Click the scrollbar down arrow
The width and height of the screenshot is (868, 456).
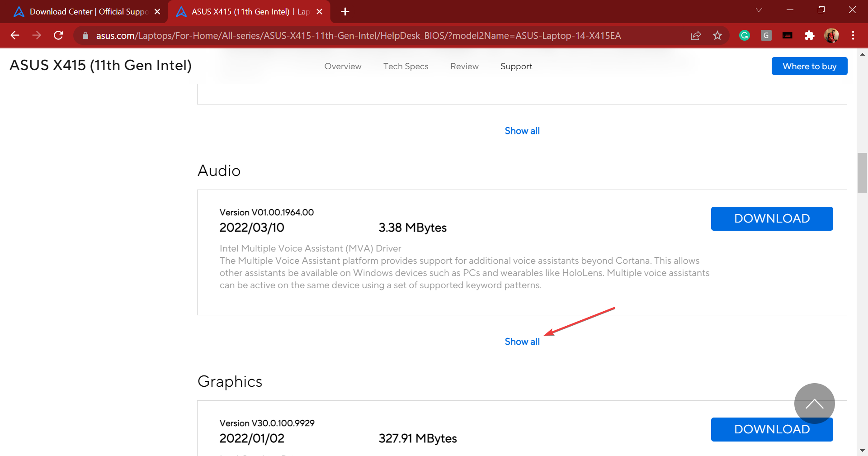pyautogui.click(x=862, y=451)
